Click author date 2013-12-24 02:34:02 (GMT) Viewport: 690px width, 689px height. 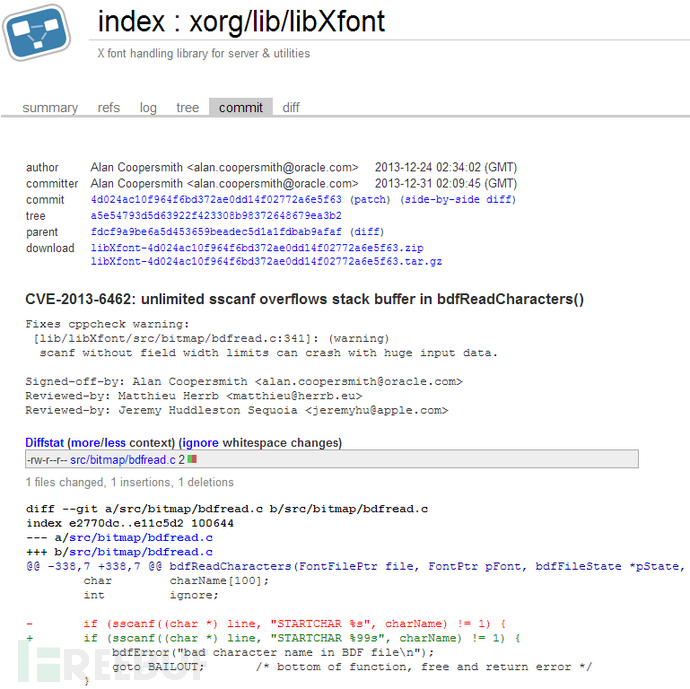(446, 167)
